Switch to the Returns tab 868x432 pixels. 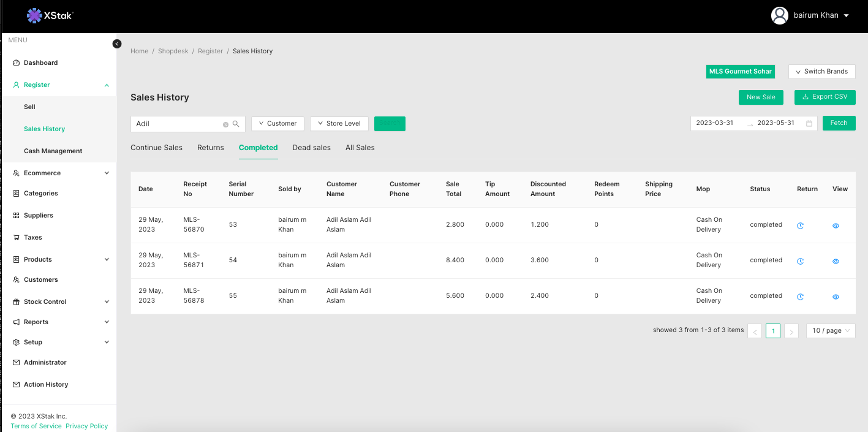(210, 148)
